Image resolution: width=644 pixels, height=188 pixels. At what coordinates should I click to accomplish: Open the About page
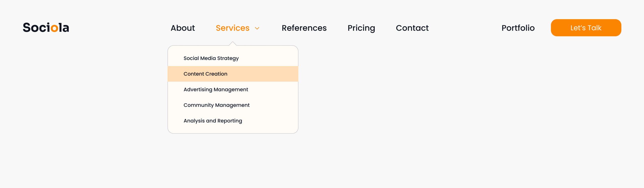pos(183,28)
